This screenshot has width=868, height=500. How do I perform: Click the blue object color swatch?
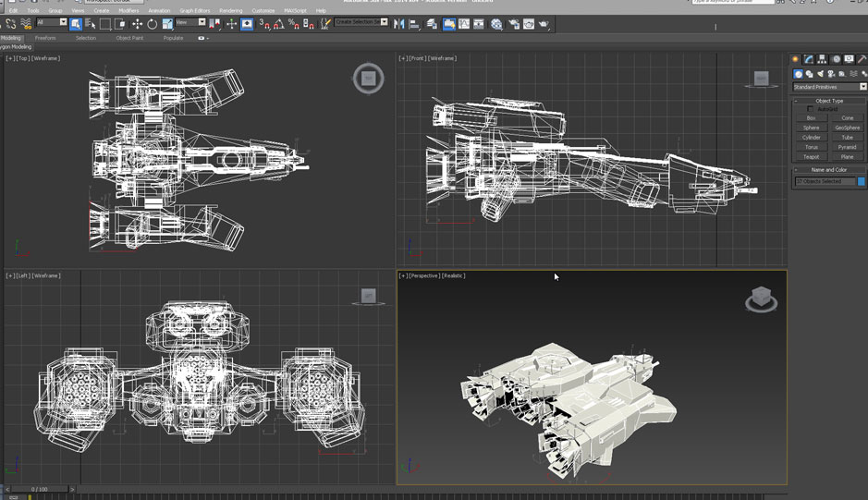861,182
